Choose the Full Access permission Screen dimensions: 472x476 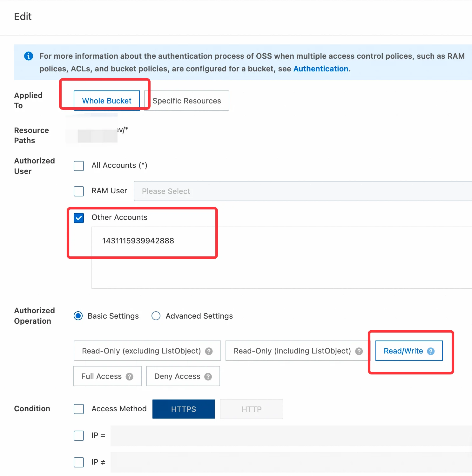[x=107, y=376]
